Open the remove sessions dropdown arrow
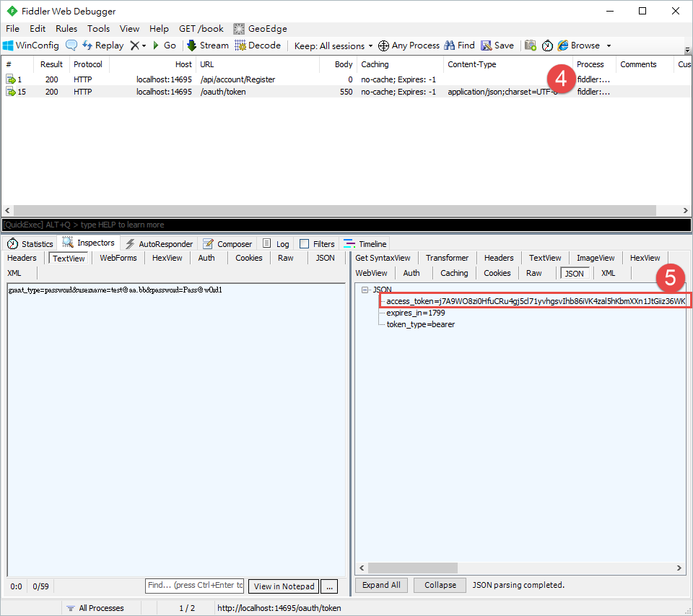Image resolution: width=693 pixels, height=616 pixels. tap(142, 45)
